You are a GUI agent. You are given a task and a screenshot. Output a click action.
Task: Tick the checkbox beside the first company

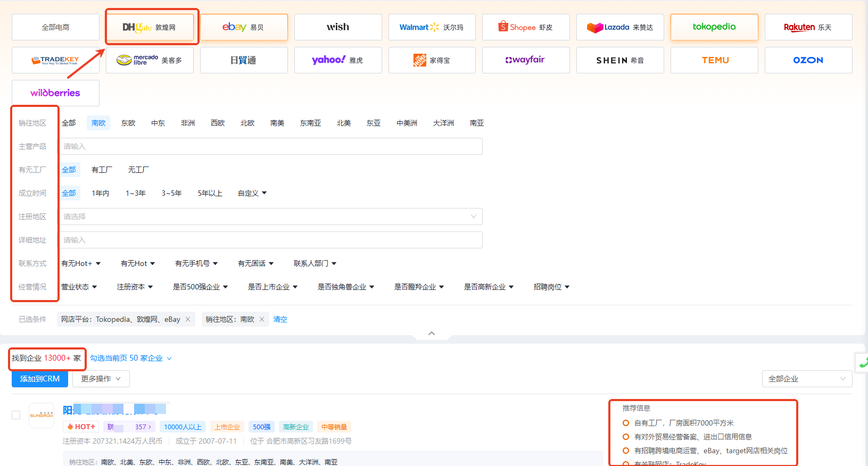[x=16, y=415]
